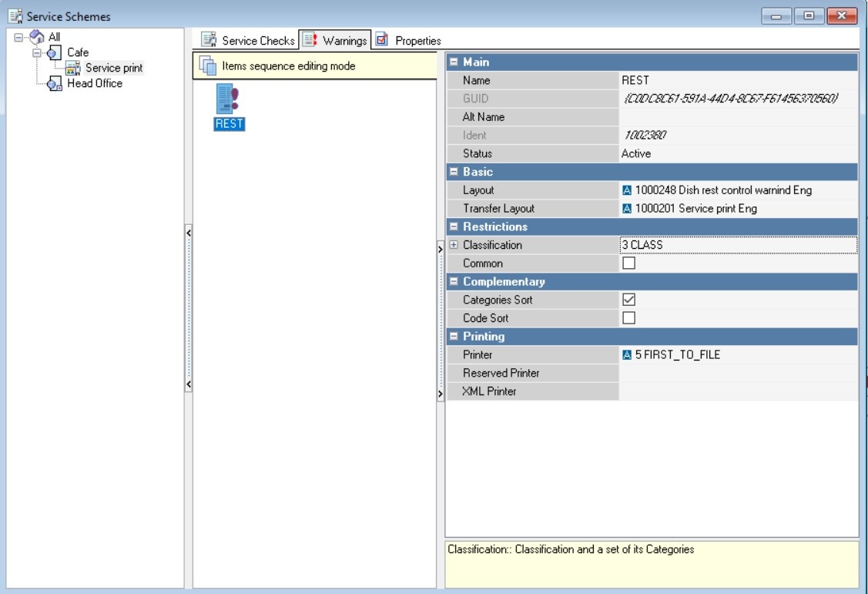Viewport: 868px width, 594px height.
Task: Collapse the Printing property section
Action: click(454, 337)
